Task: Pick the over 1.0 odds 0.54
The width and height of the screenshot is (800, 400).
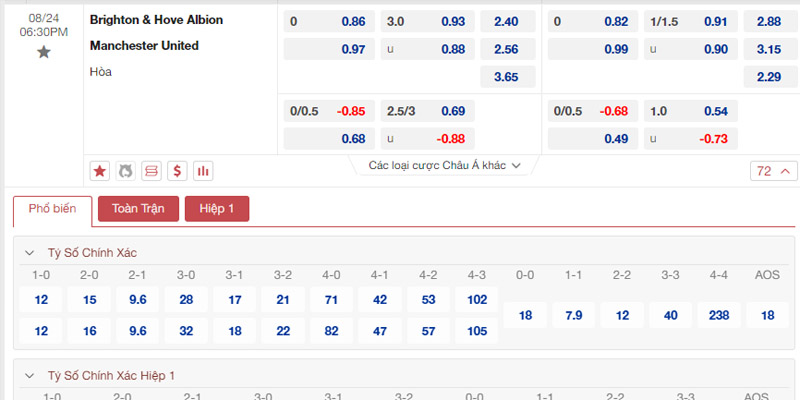Action: tap(691, 111)
